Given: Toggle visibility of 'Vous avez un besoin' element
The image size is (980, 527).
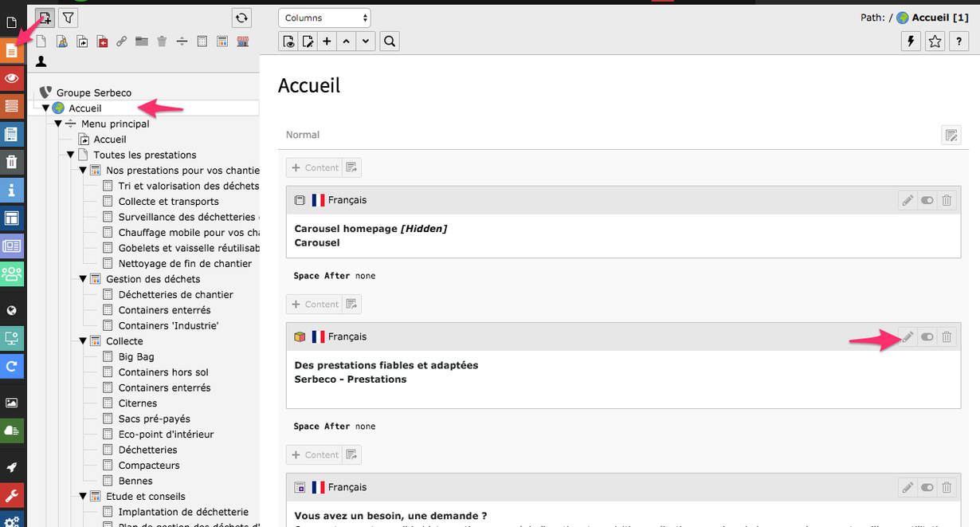Looking at the screenshot, I should coord(927,487).
